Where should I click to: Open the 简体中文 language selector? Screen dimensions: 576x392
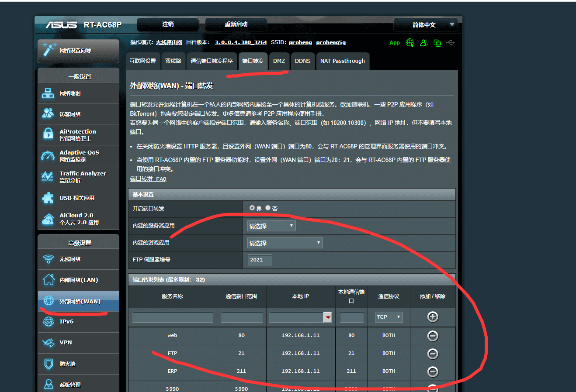pos(425,25)
